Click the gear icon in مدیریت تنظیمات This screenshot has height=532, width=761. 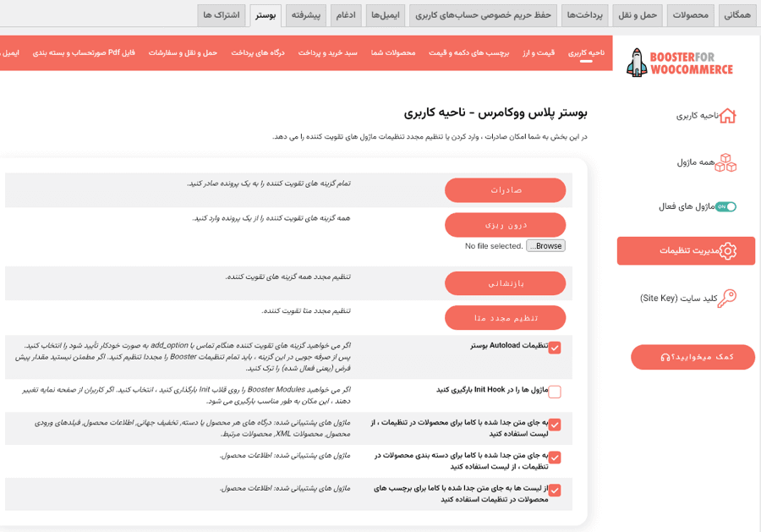pyautogui.click(x=727, y=250)
